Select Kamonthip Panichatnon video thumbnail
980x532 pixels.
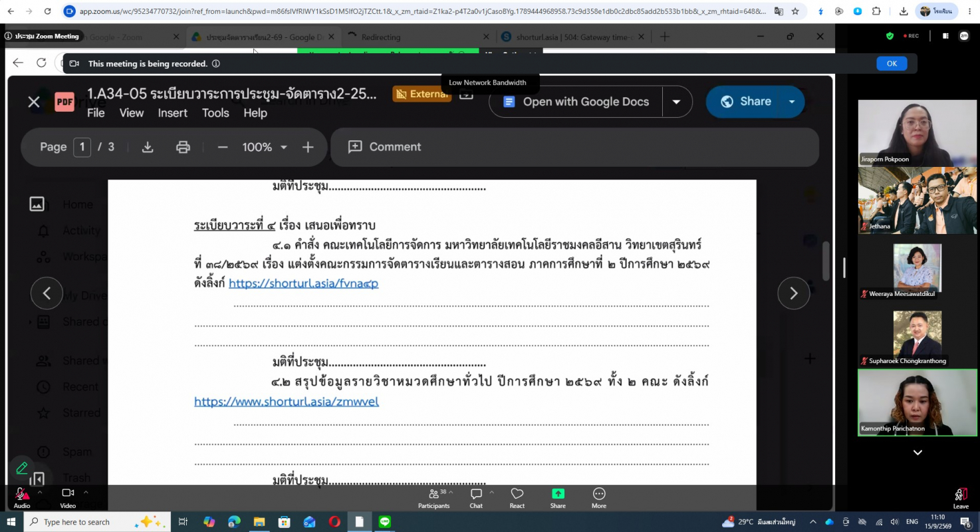pyautogui.click(x=918, y=402)
